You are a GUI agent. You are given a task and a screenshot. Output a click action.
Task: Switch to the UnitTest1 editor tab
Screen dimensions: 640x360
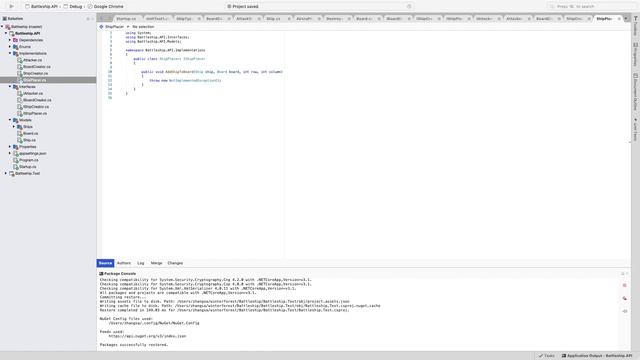[x=157, y=19]
